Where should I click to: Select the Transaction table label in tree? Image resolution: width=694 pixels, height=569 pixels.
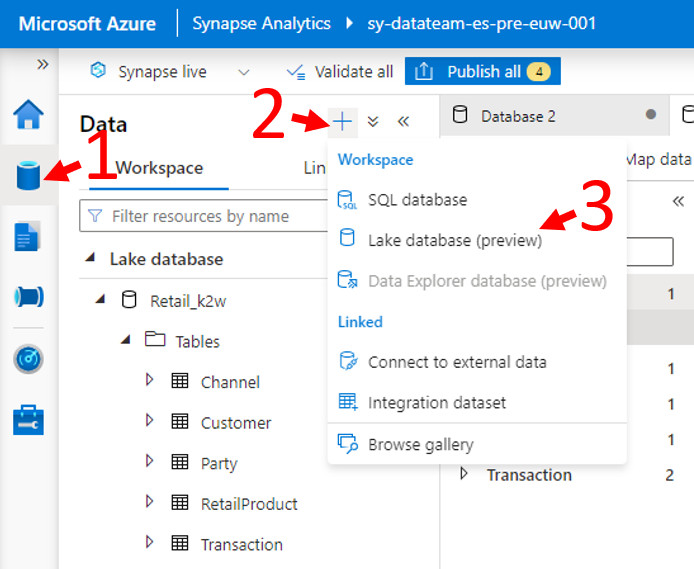tap(242, 545)
